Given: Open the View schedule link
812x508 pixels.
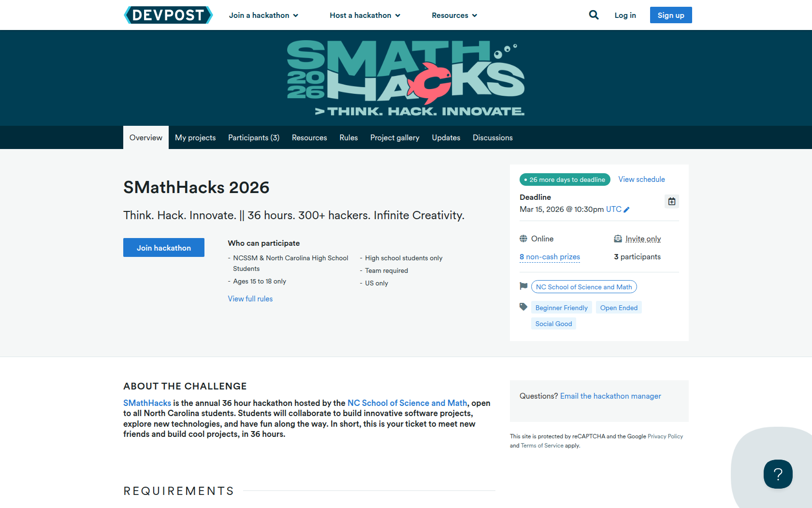Looking at the screenshot, I should [641, 179].
